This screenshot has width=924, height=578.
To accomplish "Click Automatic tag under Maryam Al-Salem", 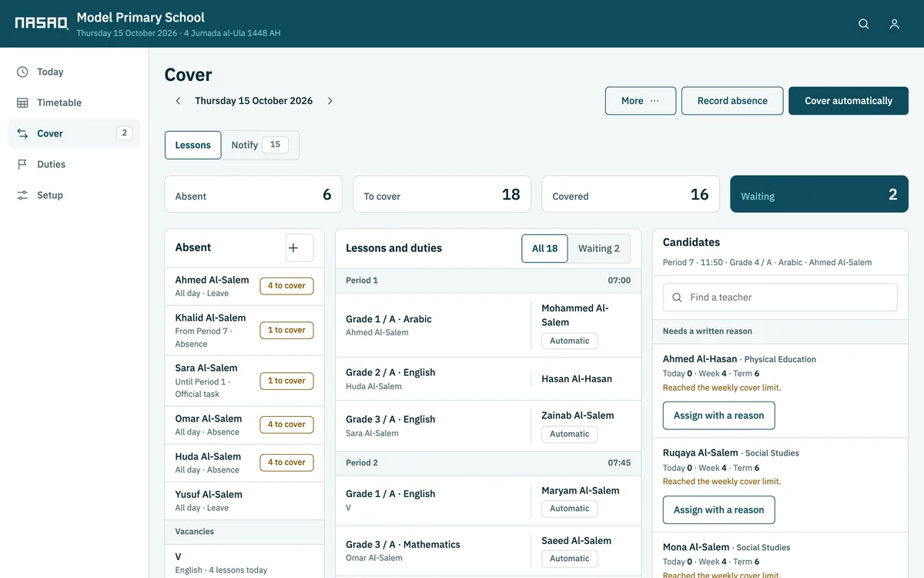I will coord(570,509).
